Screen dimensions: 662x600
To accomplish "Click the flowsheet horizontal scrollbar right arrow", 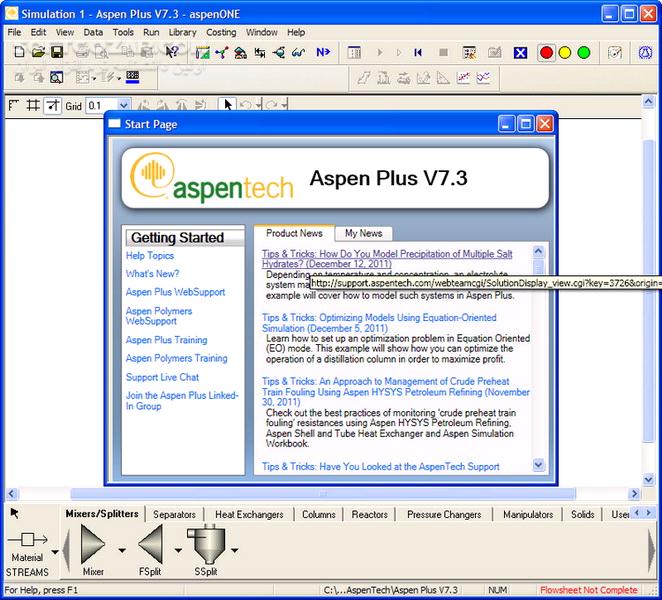I will [x=634, y=494].
